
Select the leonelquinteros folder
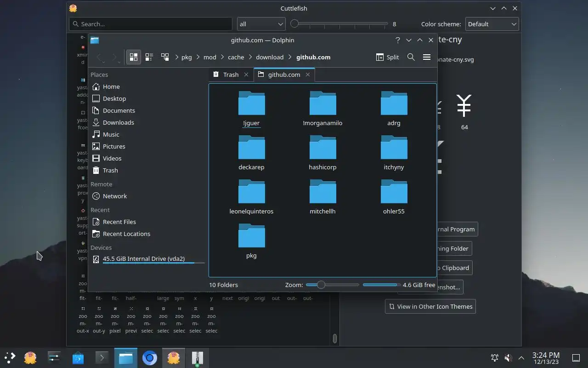point(251,197)
